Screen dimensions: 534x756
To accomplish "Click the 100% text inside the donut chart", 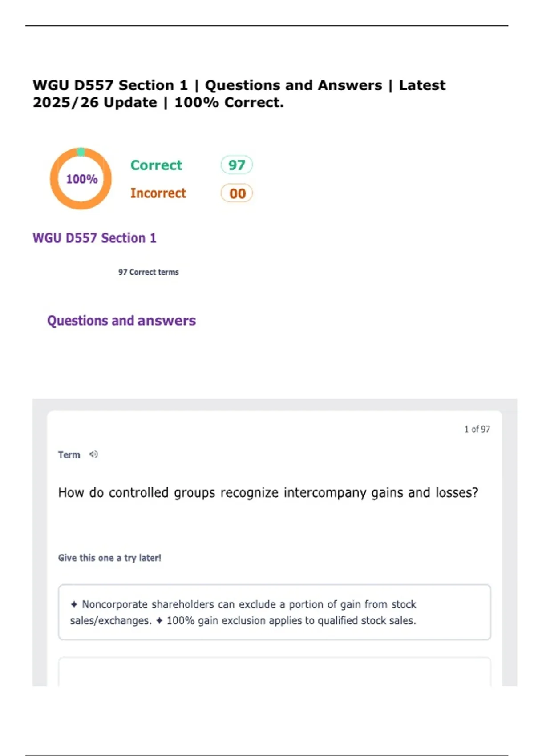I will (82, 179).
